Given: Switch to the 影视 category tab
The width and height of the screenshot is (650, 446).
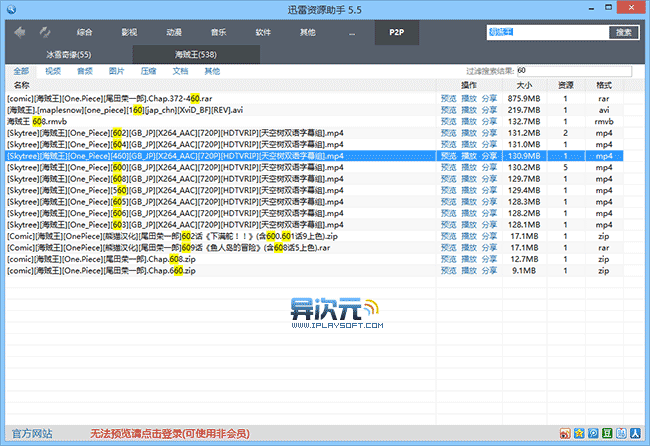Looking at the screenshot, I should coord(129,32).
